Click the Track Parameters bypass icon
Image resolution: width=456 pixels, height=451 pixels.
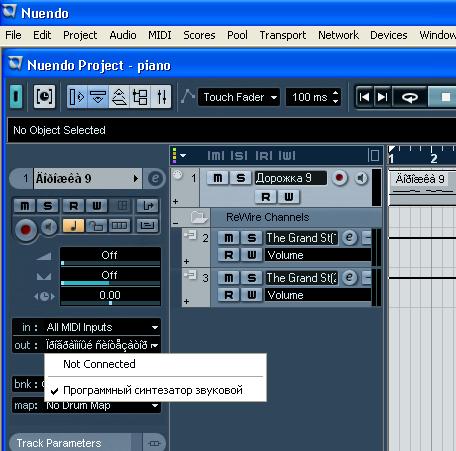click(x=154, y=443)
